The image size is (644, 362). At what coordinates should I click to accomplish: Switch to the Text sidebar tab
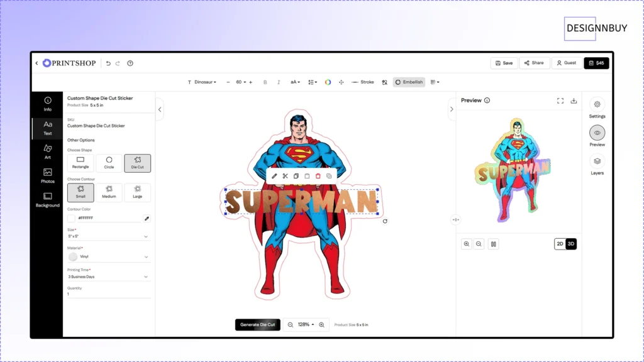(x=48, y=128)
